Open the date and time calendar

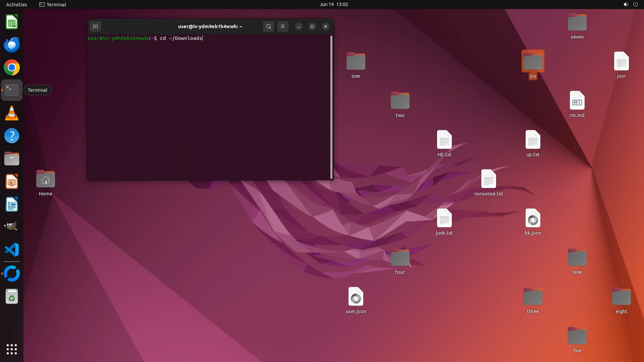point(333,4)
